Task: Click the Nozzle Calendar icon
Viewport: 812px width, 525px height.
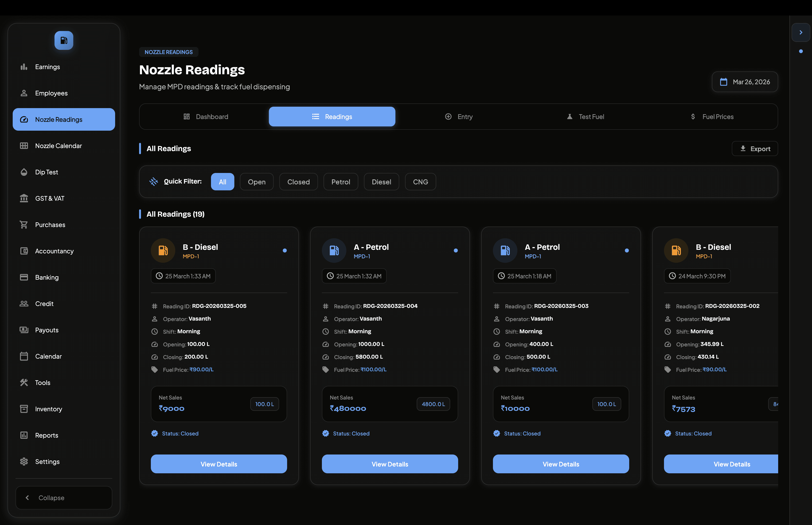Action: [24, 146]
